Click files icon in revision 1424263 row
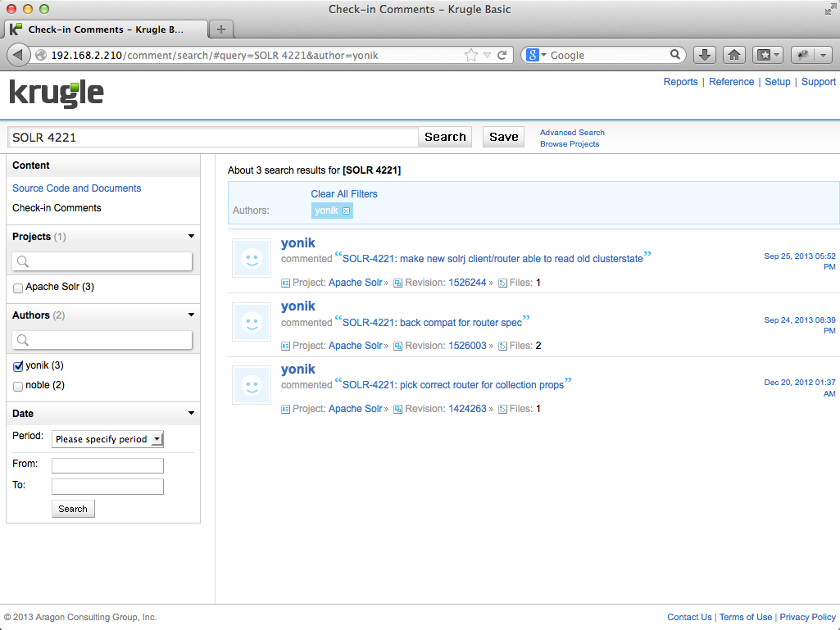840x630 pixels. tap(502, 410)
